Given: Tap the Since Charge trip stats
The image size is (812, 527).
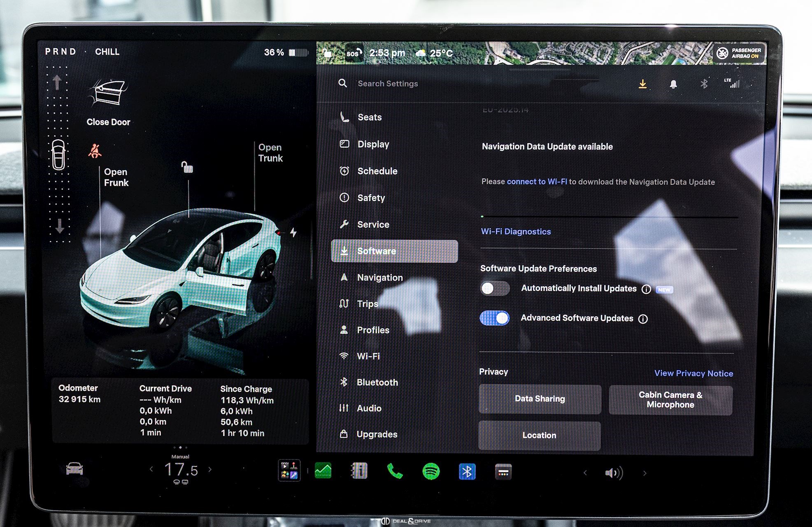Looking at the screenshot, I should [247, 411].
